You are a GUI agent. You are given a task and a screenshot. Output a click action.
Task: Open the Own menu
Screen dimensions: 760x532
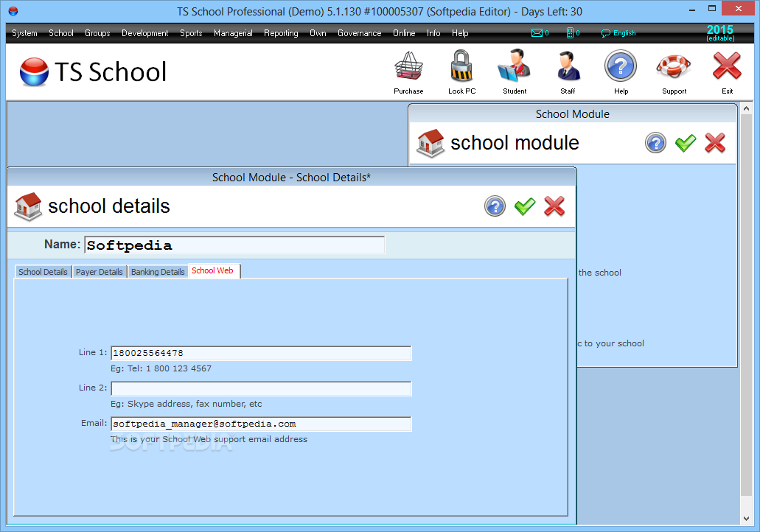tap(318, 33)
